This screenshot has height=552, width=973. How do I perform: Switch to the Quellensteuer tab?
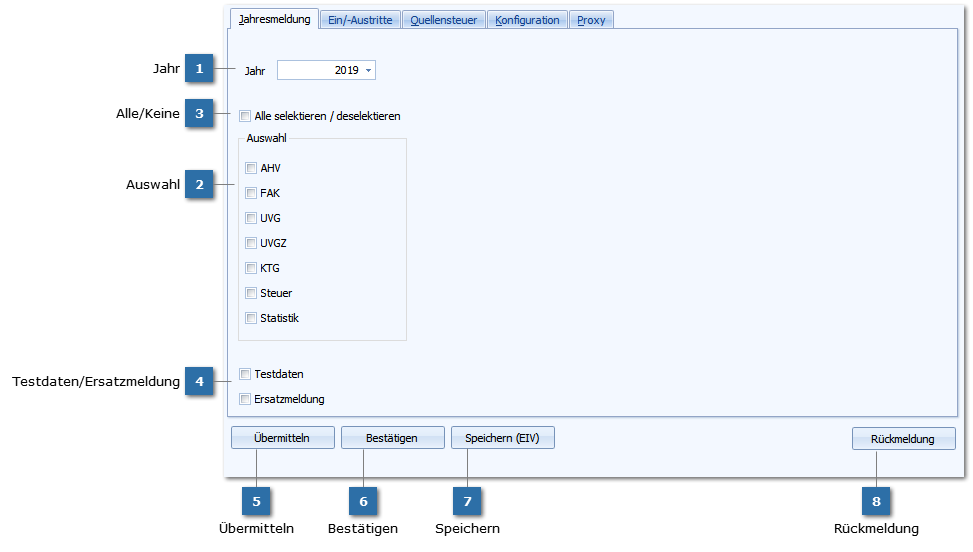444,20
